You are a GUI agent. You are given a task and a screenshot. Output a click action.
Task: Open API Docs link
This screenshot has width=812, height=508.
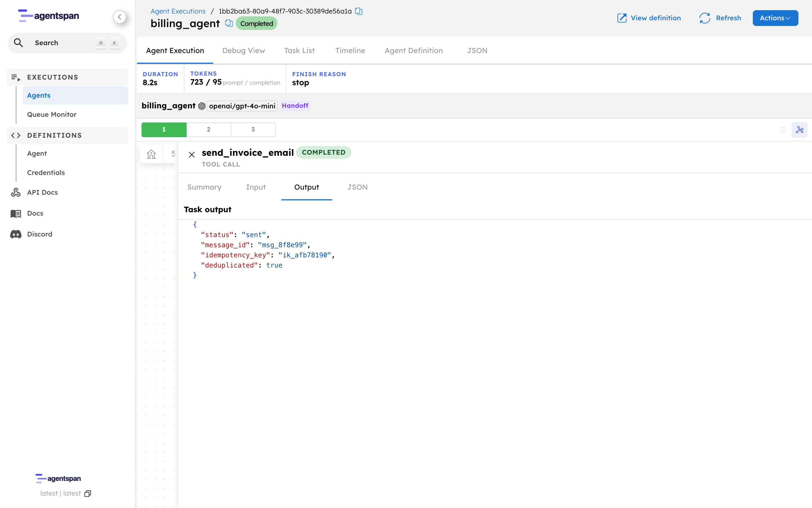pos(42,192)
